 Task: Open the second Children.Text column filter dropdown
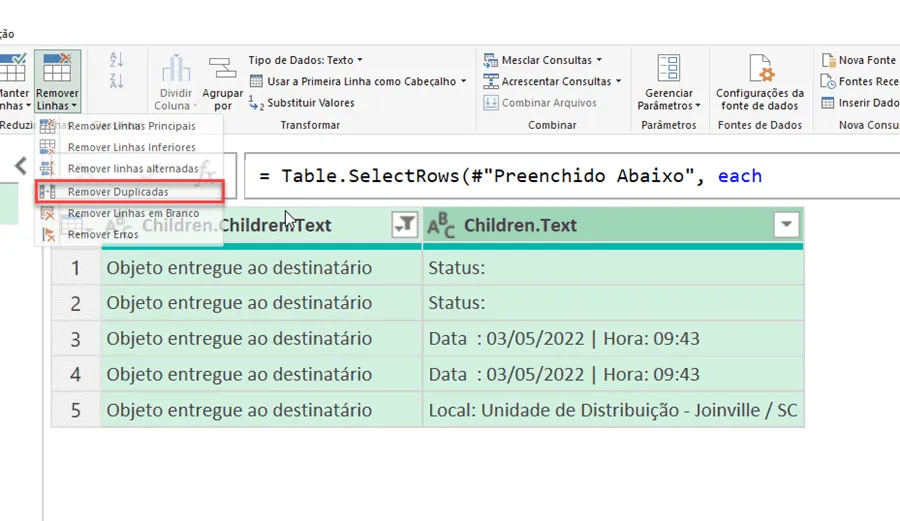tap(786, 224)
